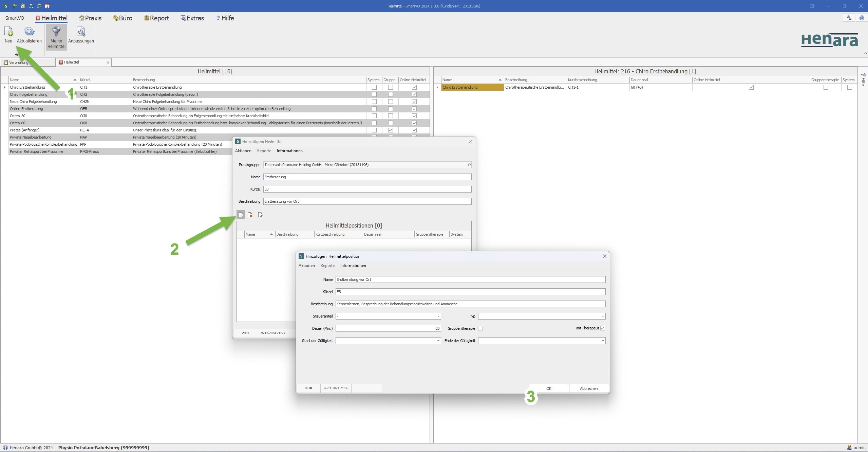The width and height of the screenshot is (868, 452).
Task: Expand the Typ combo box
Action: coord(603,316)
